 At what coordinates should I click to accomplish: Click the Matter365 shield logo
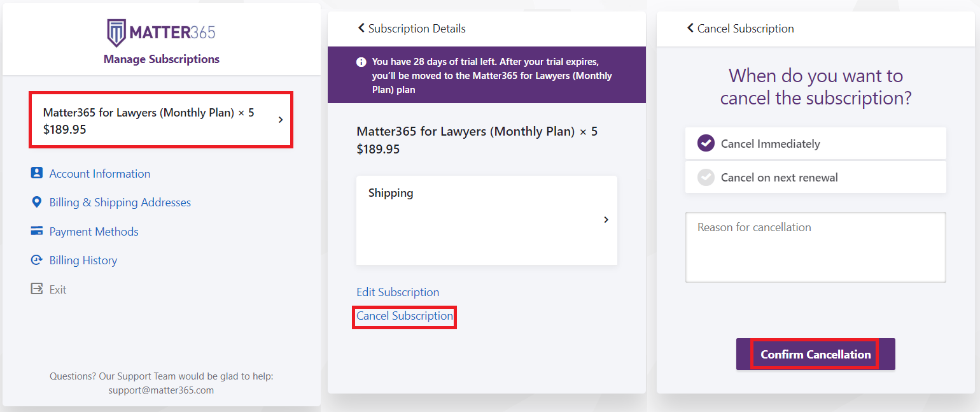tap(116, 32)
